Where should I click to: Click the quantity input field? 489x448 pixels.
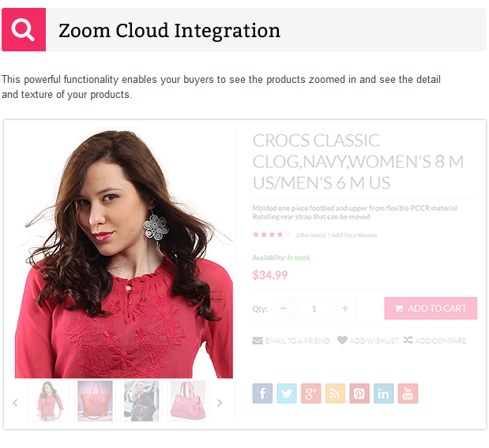click(x=314, y=308)
